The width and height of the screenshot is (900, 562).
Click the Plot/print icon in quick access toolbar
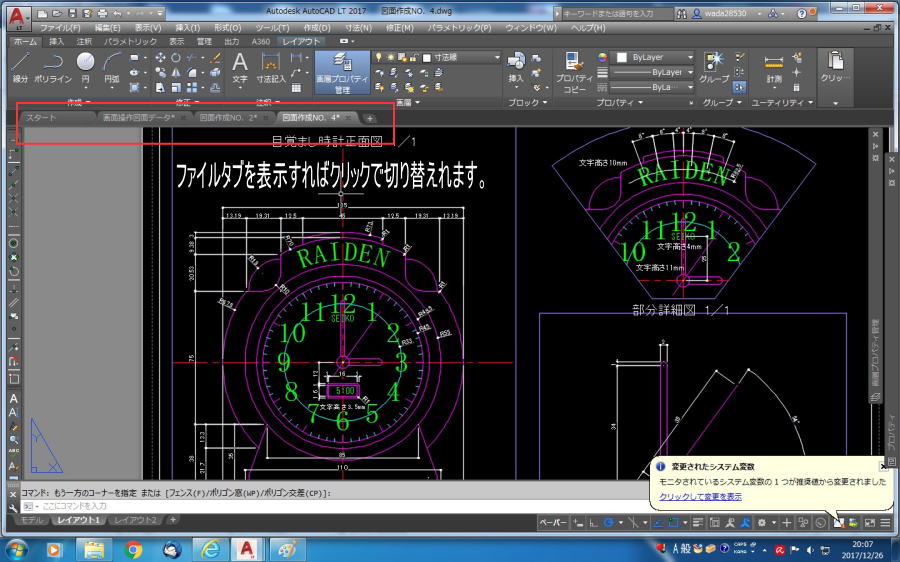(x=102, y=13)
